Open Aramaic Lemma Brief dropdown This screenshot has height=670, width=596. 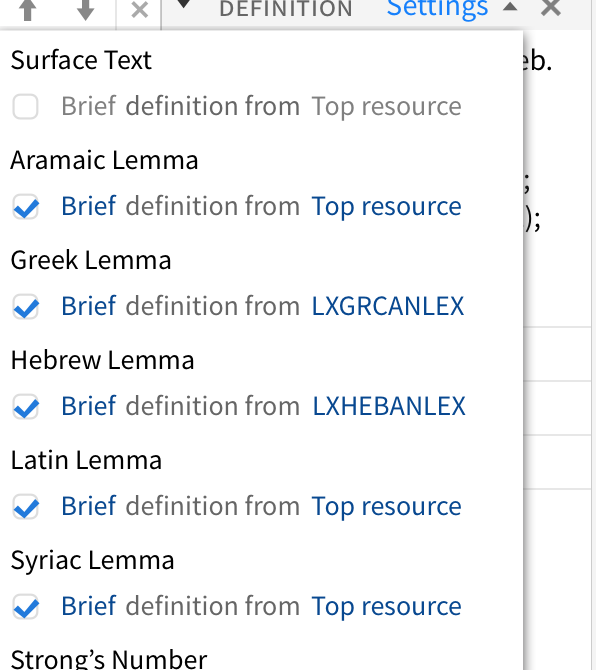pyautogui.click(x=89, y=206)
